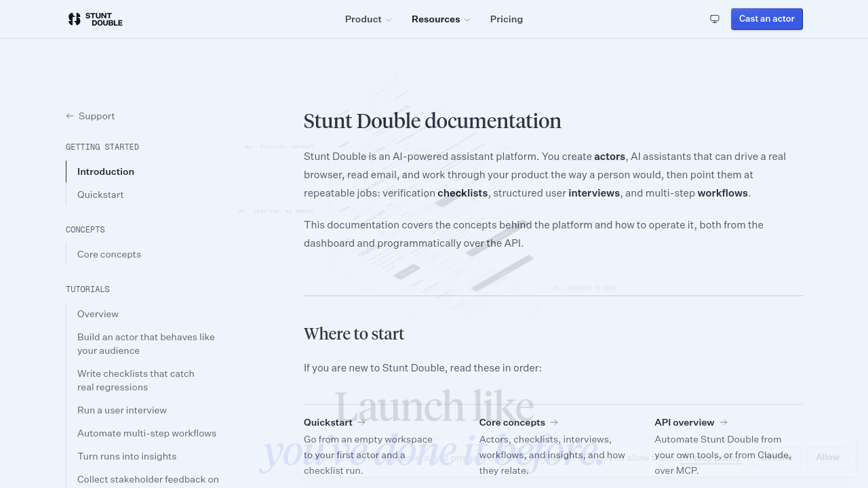Click the arrow beside API overview card
The width and height of the screenshot is (868, 488).
click(x=724, y=422)
